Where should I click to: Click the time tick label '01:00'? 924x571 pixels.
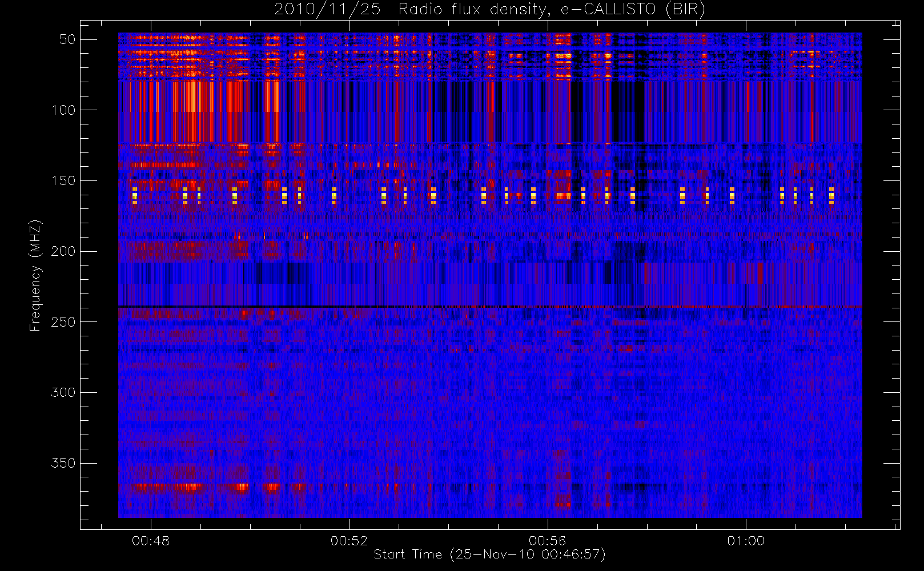[746, 541]
